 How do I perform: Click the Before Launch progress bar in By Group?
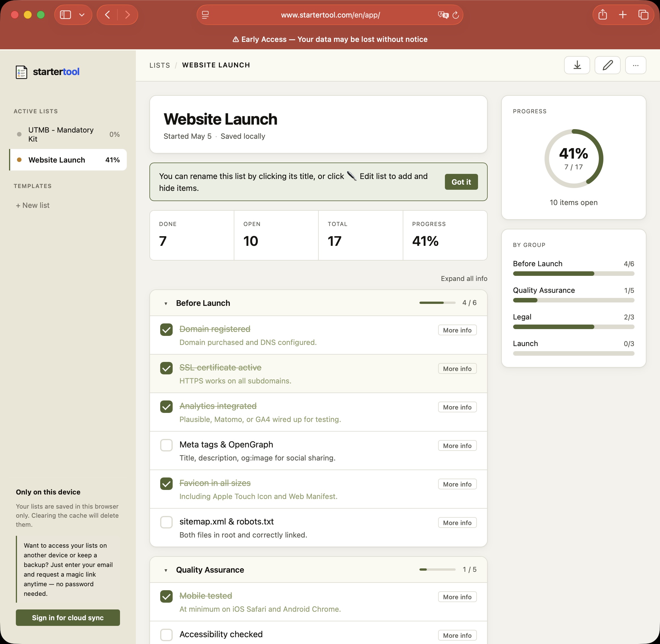[x=573, y=274]
